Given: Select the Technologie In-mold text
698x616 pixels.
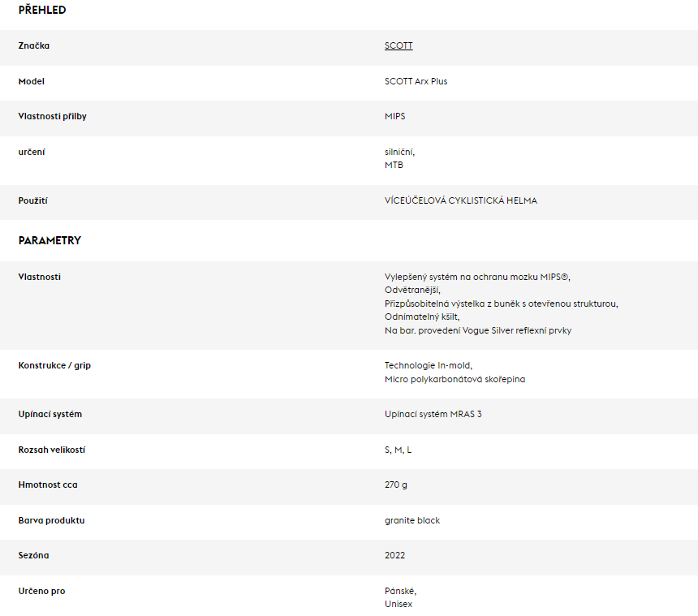Looking at the screenshot, I should (x=429, y=365).
